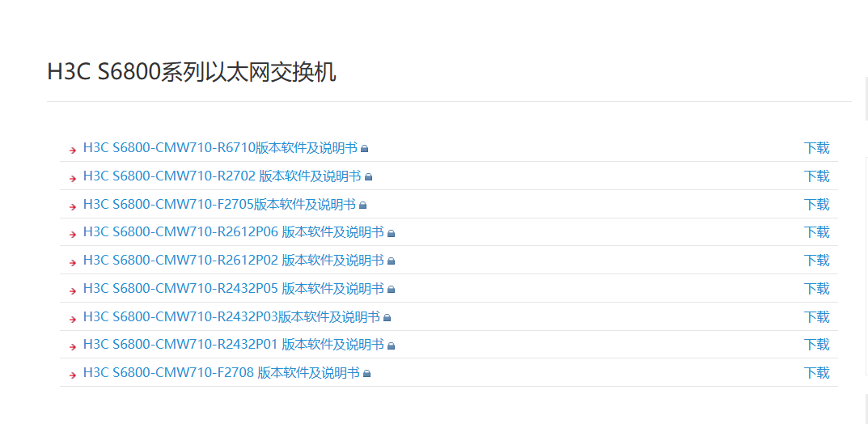Viewport: 868px width, 424px height.
Task: Click the red arrow bullet before R2432P03
Action: coord(73,320)
